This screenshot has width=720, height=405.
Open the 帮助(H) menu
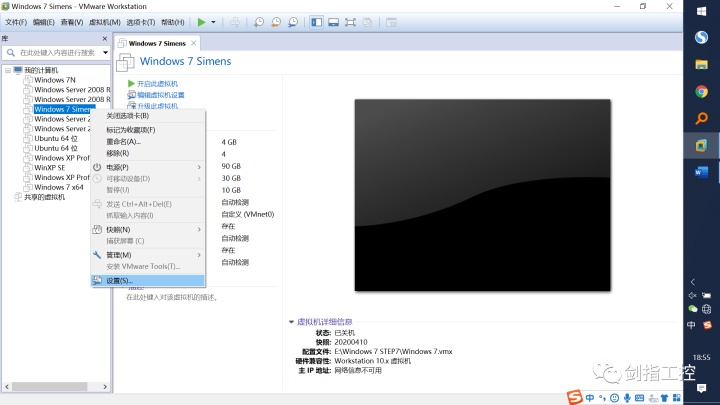(173, 22)
